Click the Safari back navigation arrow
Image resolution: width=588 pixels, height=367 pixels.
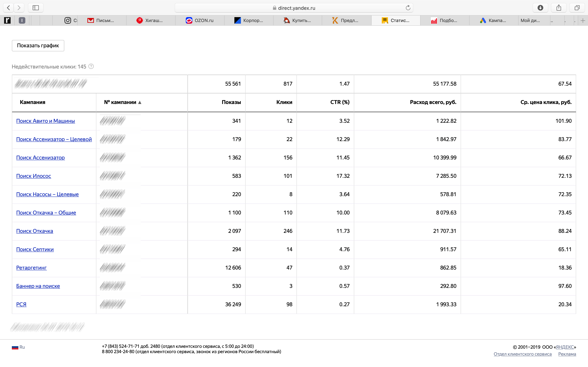[x=9, y=8]
